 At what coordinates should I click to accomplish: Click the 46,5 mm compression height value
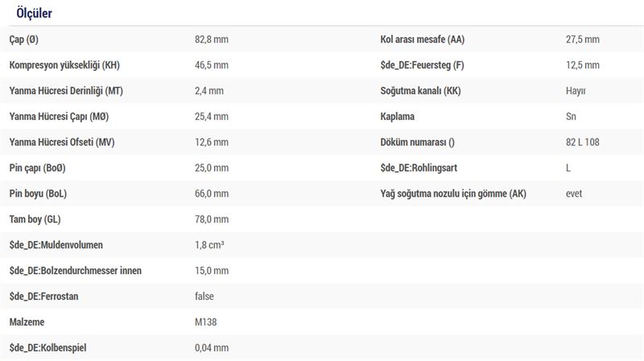pyautogui.click(x=212, y=65)
